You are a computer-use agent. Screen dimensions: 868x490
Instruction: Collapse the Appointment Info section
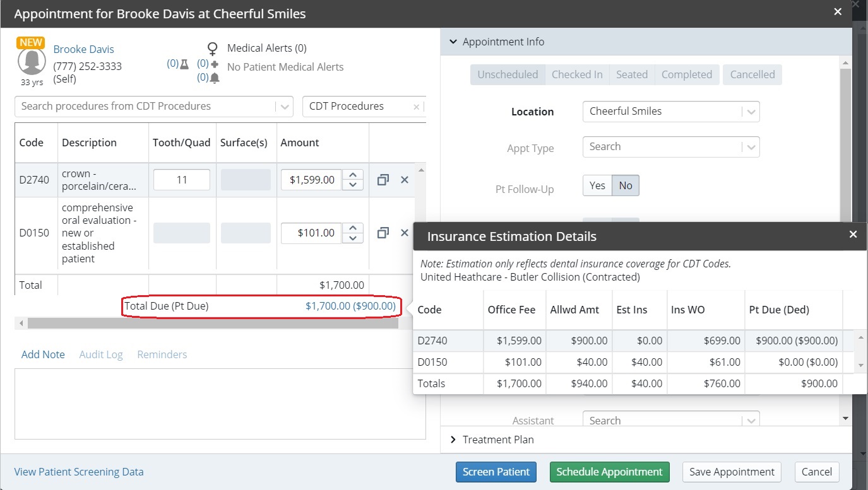coord(453,42)
